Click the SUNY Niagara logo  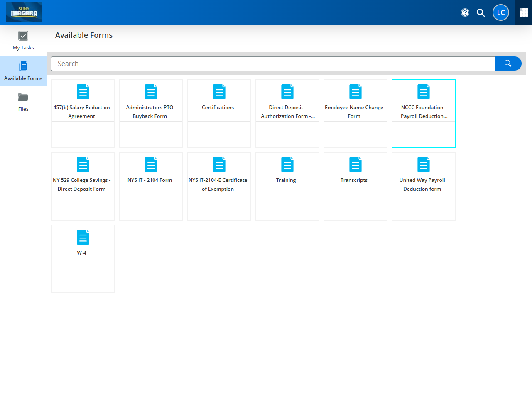[x=24, y=12]
